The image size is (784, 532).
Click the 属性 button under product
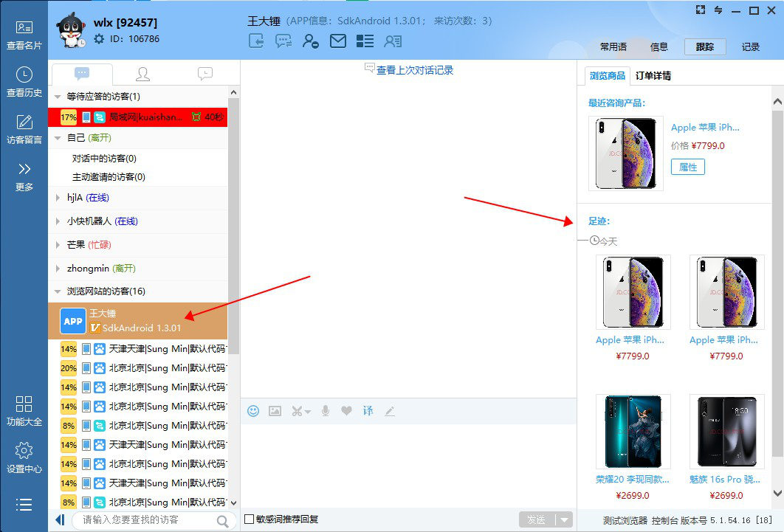[x=687, y=167]
